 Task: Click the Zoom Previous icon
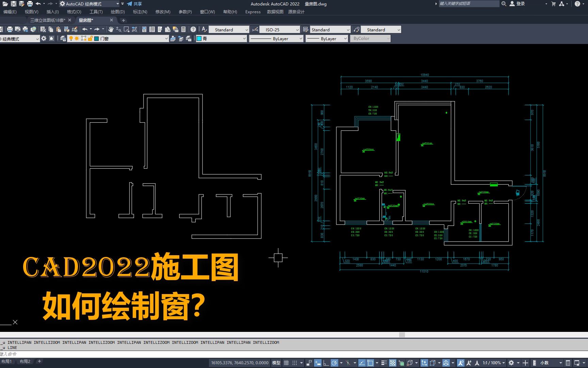point(134,29)
